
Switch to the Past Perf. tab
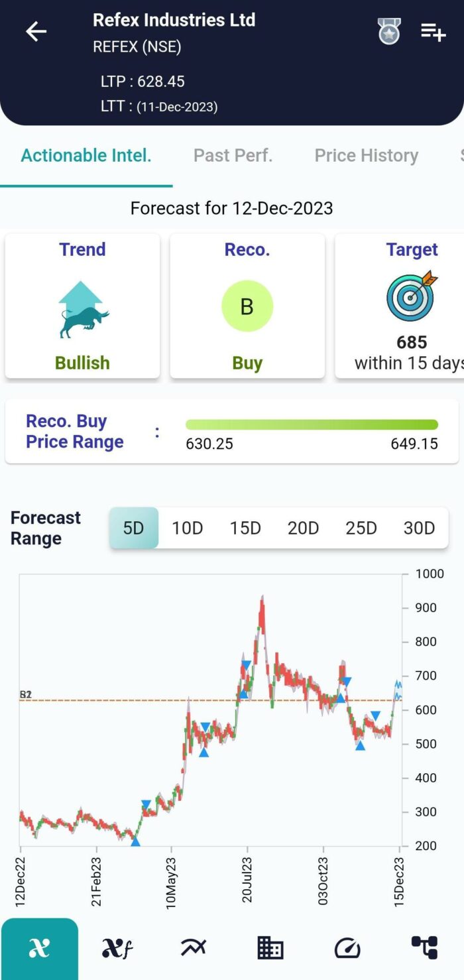(x=233, y=155)
